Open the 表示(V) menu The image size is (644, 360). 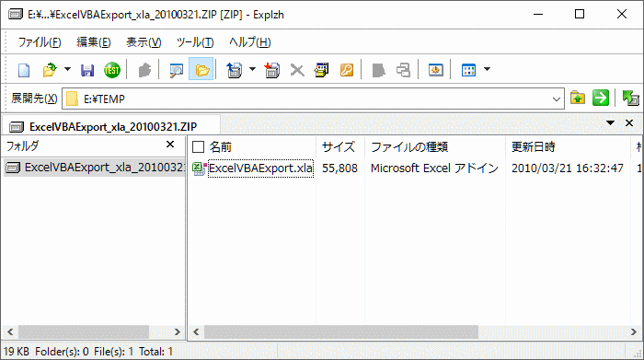coord(144,42)
